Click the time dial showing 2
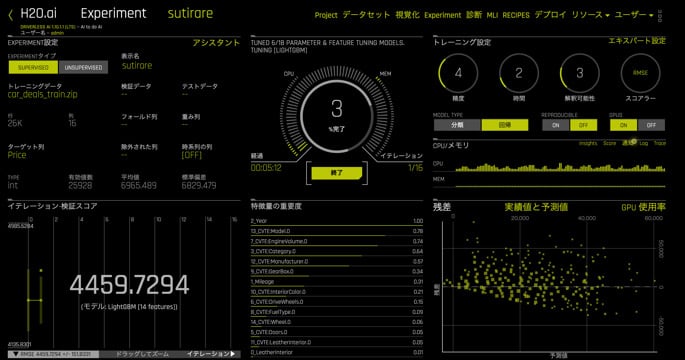The image size is (685, 360). coord(519,73)
